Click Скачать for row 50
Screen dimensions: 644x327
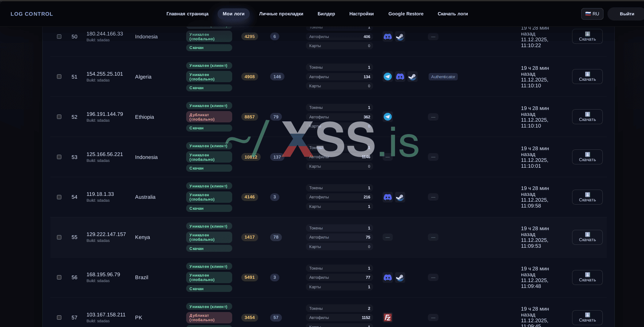pos(587,37)
